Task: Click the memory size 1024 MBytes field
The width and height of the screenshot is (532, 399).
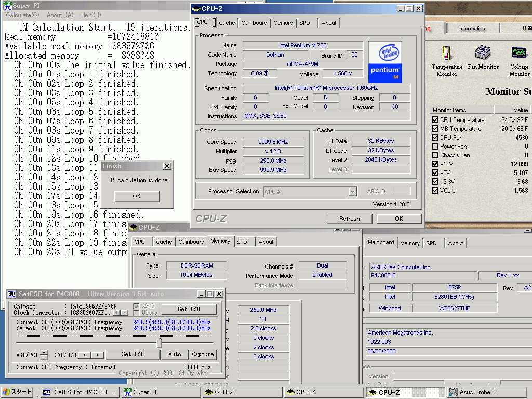Action: click(196, 275)
